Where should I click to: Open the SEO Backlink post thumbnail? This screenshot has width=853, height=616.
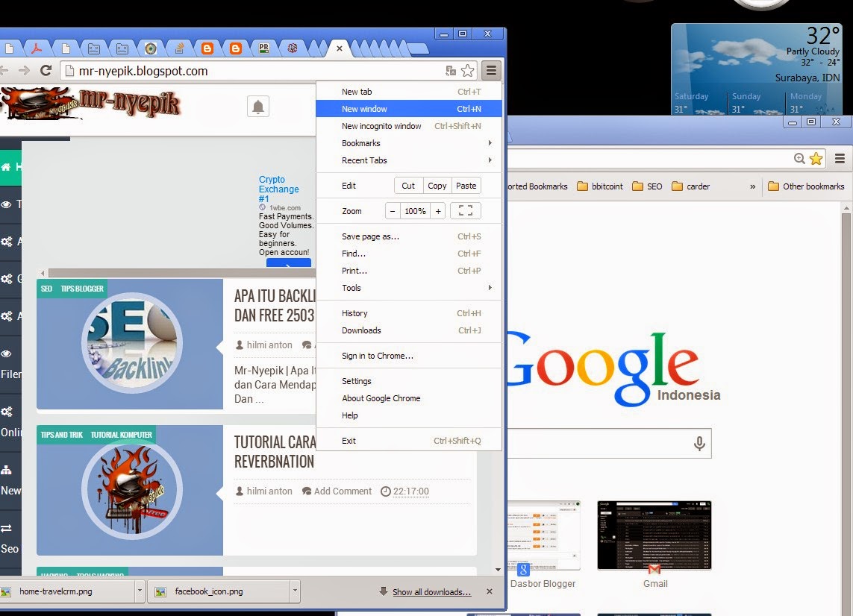point(131,344)
